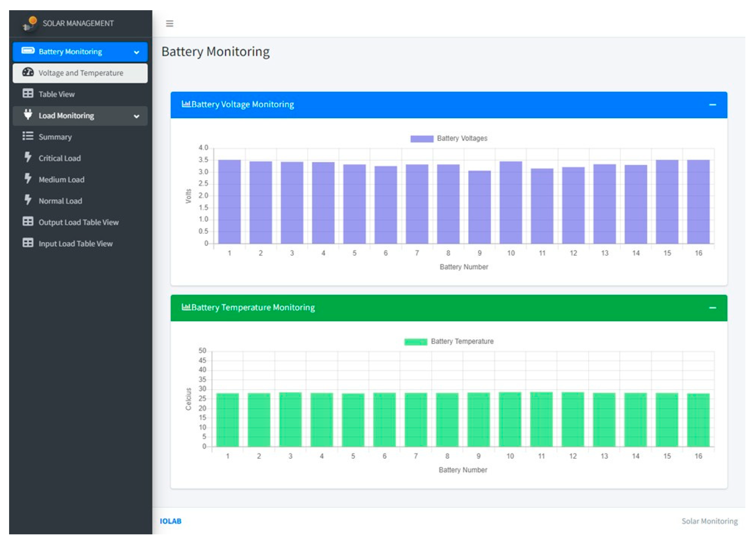Go to Medium Load
Viewport: 756px width, 541px height.
click(x=80, y=180)
